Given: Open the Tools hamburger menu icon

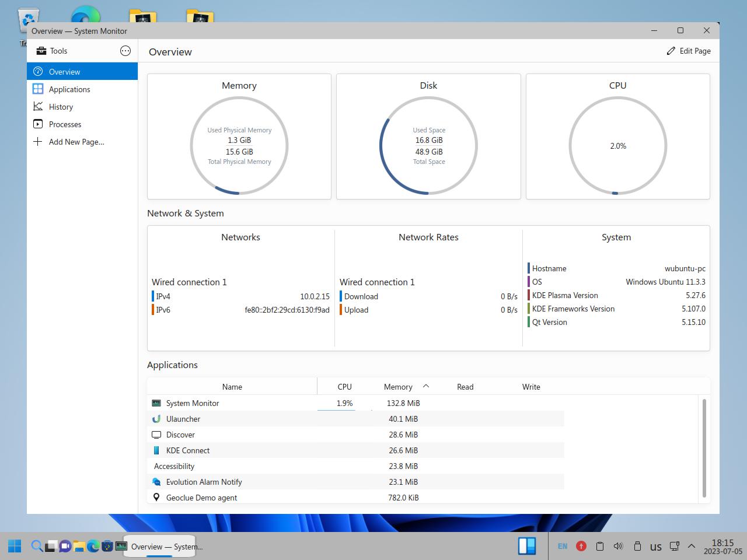Looking at the screenshot, I should pos(125,51).
